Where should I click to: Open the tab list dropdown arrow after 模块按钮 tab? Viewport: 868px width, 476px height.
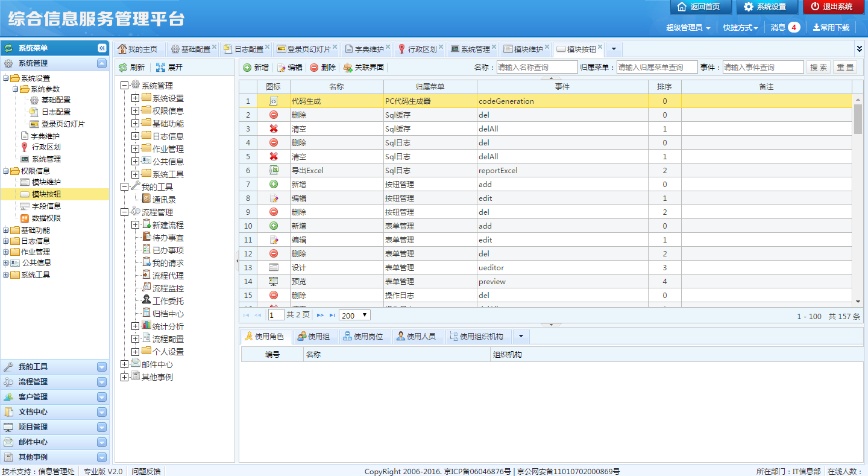point(614,49)
